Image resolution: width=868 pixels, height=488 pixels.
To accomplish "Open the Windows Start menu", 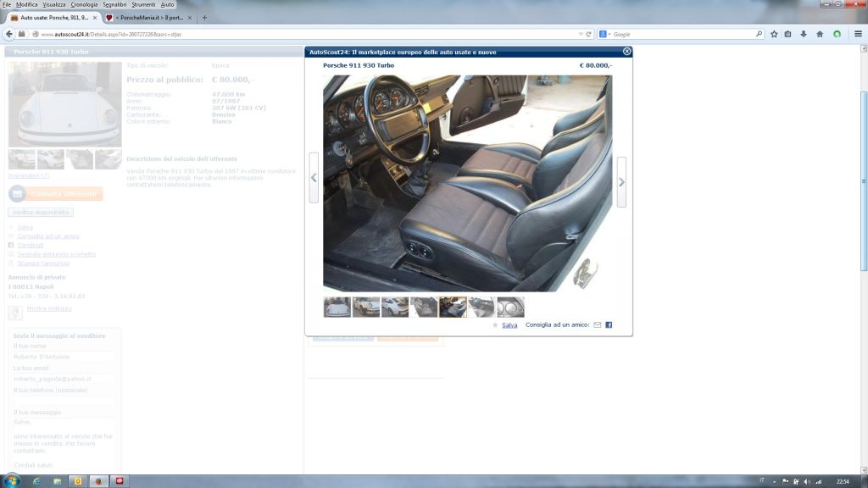I will (x=12, y=481).
